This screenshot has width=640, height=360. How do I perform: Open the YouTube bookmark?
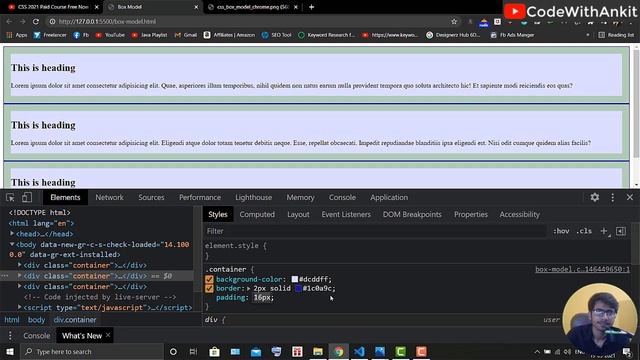[x=110, y=35]
